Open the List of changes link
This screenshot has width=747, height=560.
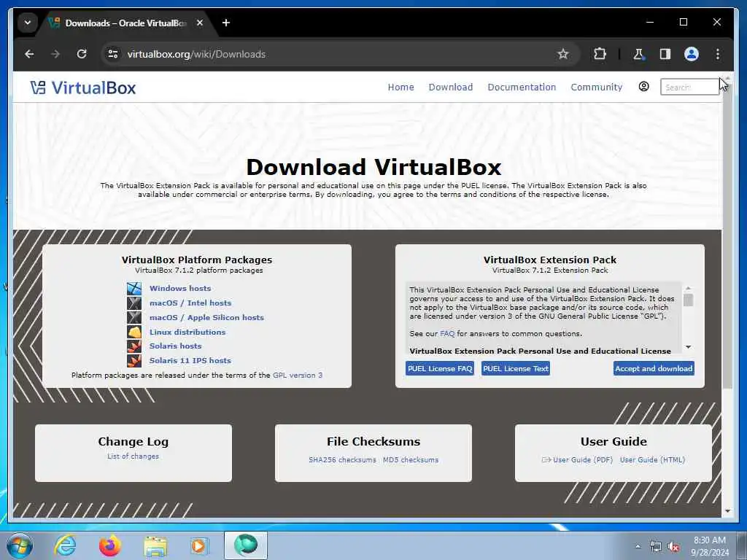[x=133, y=456]
